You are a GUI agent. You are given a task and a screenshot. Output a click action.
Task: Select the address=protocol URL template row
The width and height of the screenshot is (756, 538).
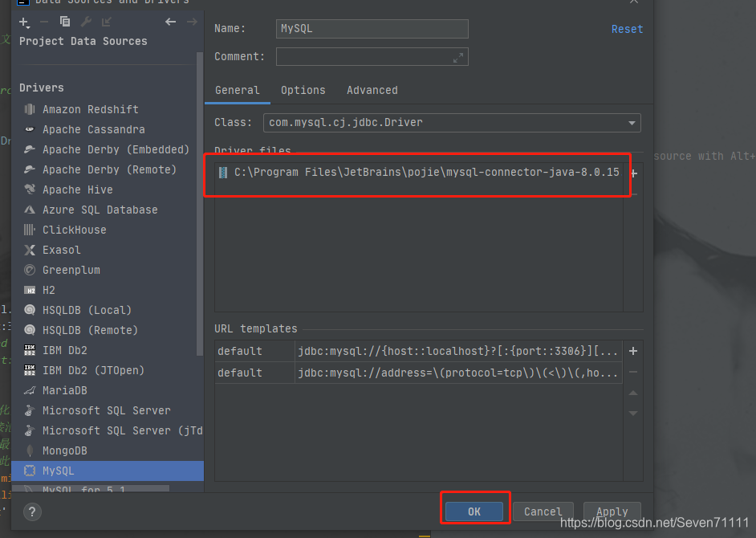coord(418,373)
